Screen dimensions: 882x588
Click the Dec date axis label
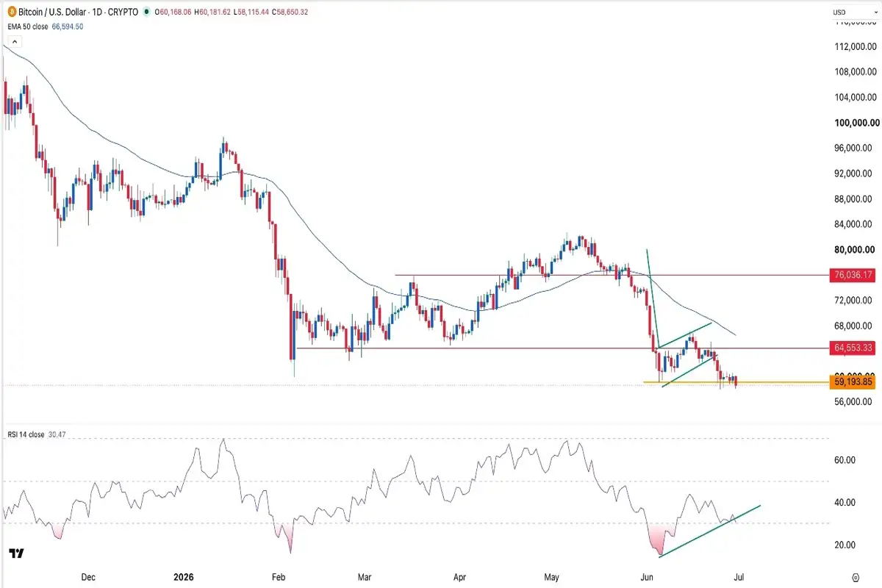(x=88, y=577)
